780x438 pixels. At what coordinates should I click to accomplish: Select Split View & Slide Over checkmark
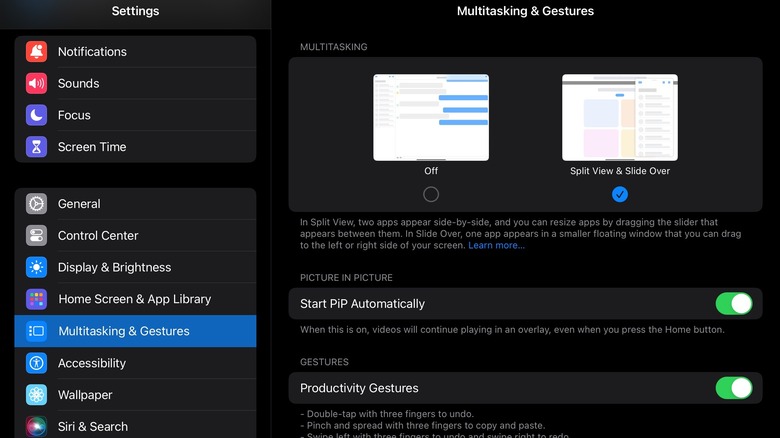click(620, 194)
